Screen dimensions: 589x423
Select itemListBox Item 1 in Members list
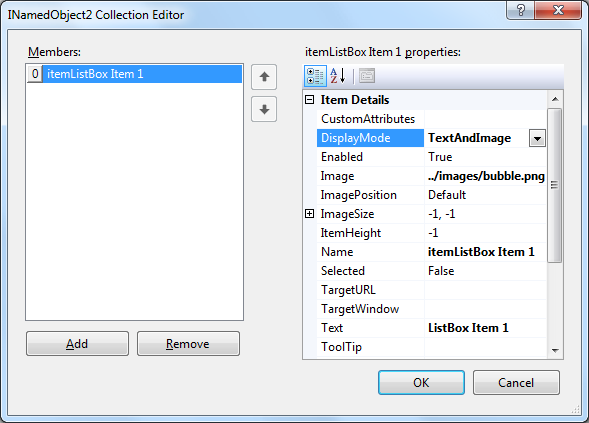coord(134,74)
